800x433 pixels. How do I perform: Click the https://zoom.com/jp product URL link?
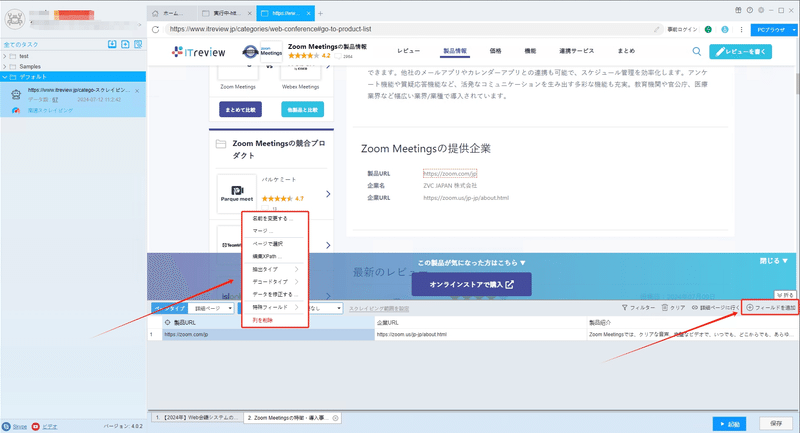[x=450, y=173]
